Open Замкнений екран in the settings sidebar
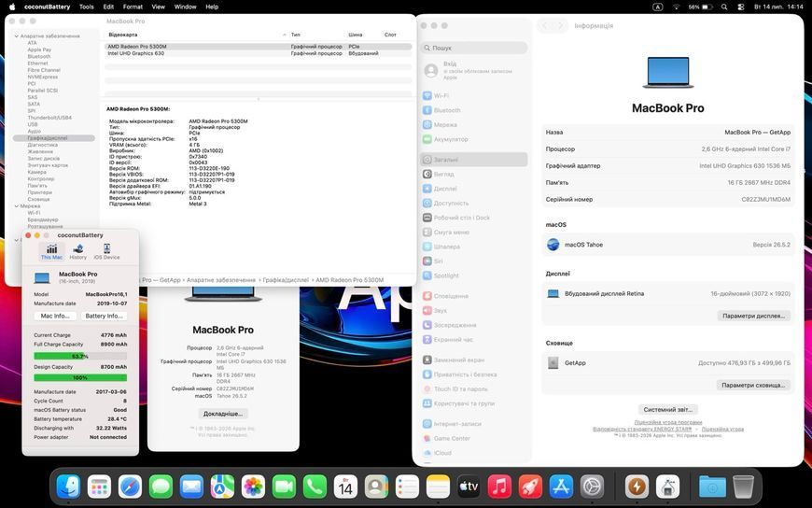 (x=474, y=360)
